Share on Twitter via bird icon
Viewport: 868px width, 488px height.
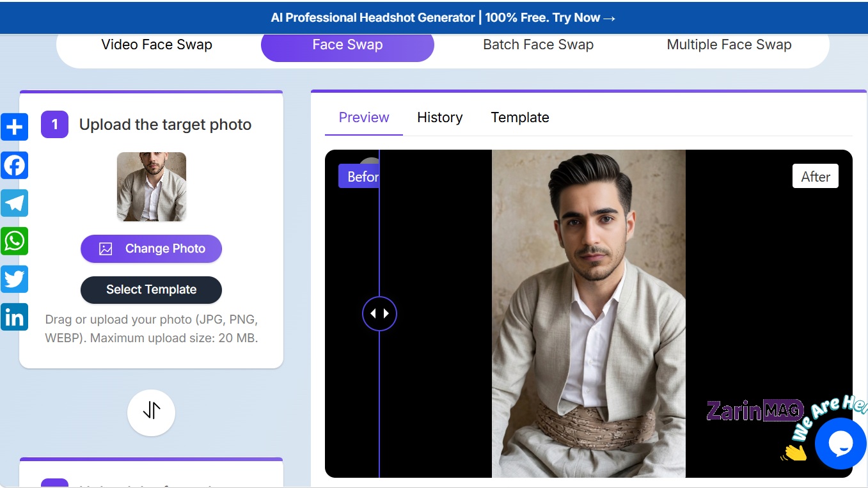[x=14, y=279]
